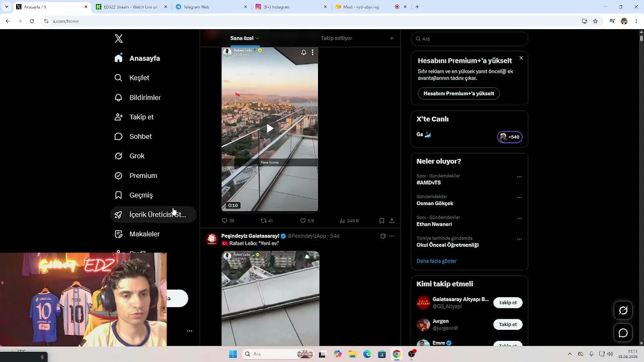View analytics showing 346 B views
This screenshot has height=362, width=644.
tap(349, 221)
